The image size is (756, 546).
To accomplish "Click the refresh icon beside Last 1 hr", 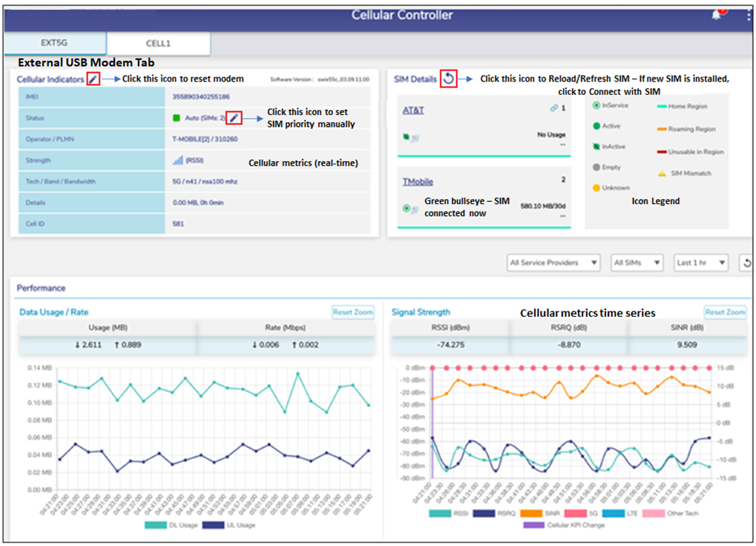I will (746, 263).
